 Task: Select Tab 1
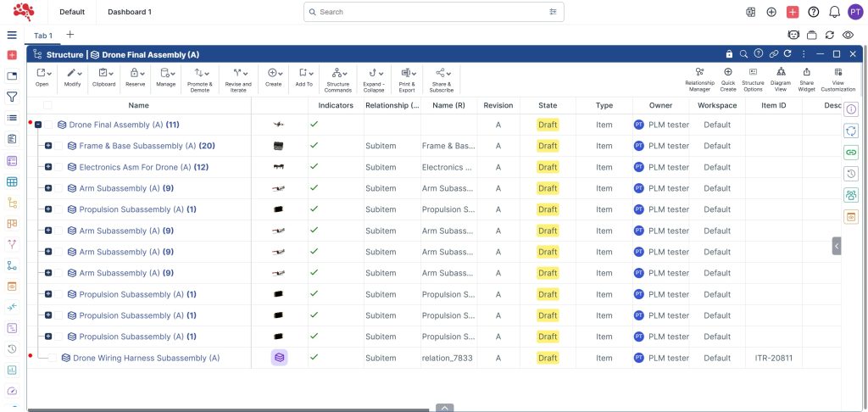coord(43,35)
